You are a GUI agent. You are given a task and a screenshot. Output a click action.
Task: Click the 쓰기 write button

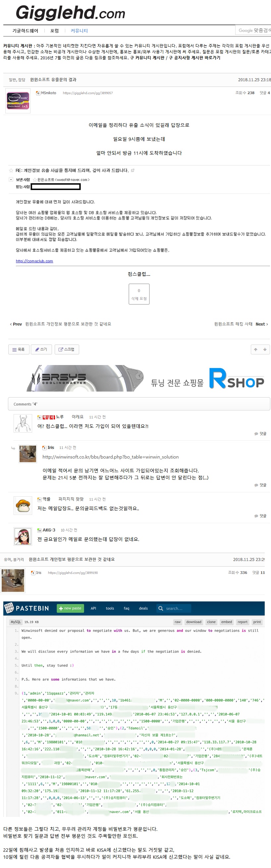[x=41, y=349]
